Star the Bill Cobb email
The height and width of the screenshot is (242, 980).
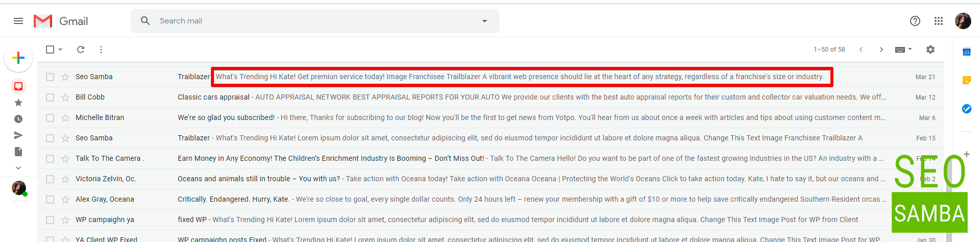coord(65,97)
